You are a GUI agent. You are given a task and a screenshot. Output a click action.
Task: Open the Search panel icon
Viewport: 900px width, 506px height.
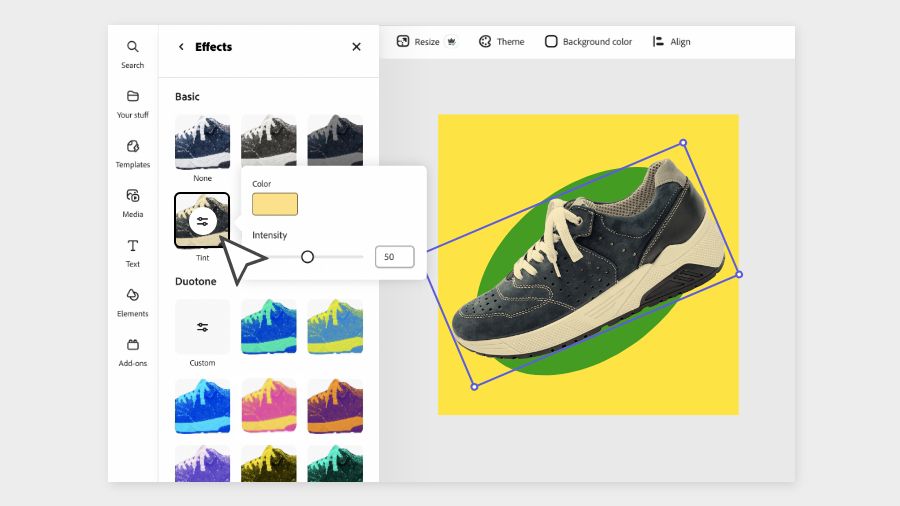tap(133, 46)
